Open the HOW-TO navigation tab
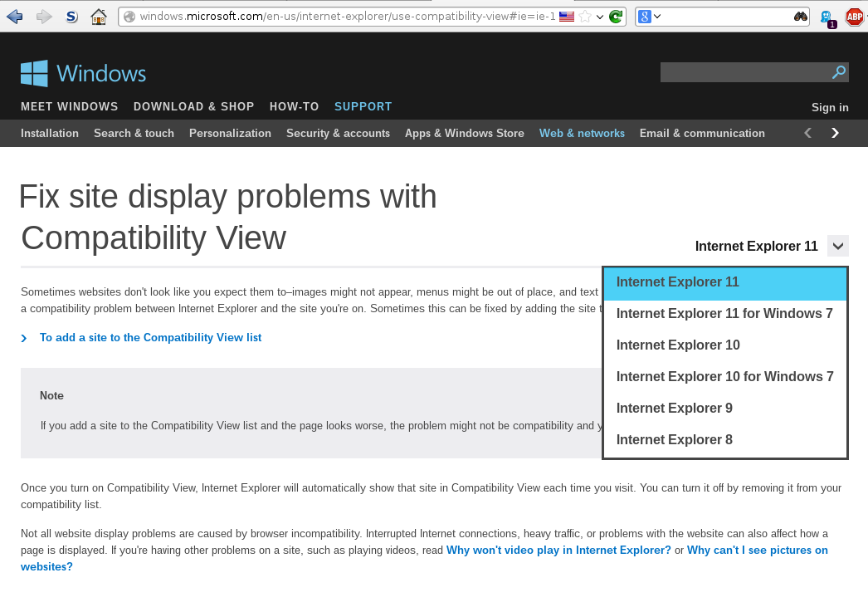 click(x=294, y=107)
